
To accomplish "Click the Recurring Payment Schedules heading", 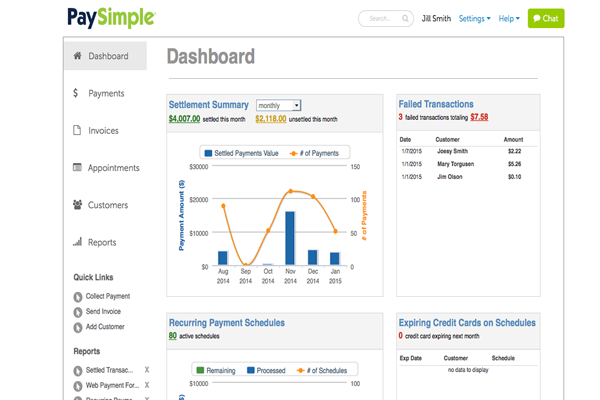I will 227,323.
